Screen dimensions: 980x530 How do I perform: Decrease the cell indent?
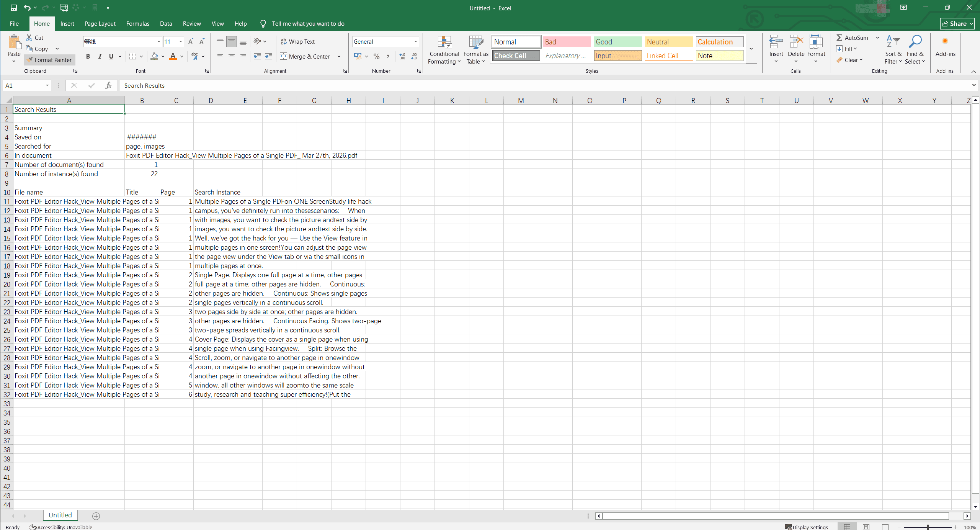(257, 56)
